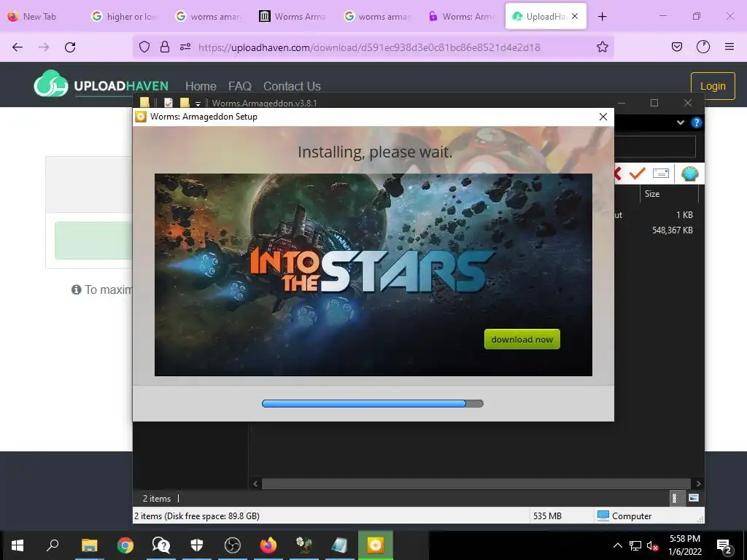This screenshot has width=747, height=560.
Task: Open the site permissions icon in the address bar
Action: point(185,47)
